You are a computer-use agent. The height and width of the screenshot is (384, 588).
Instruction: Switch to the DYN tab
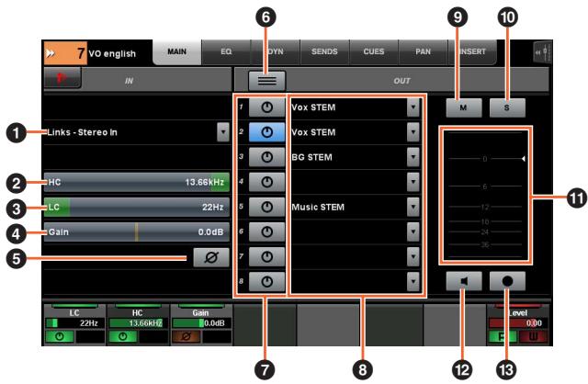(x=276, y=51)
